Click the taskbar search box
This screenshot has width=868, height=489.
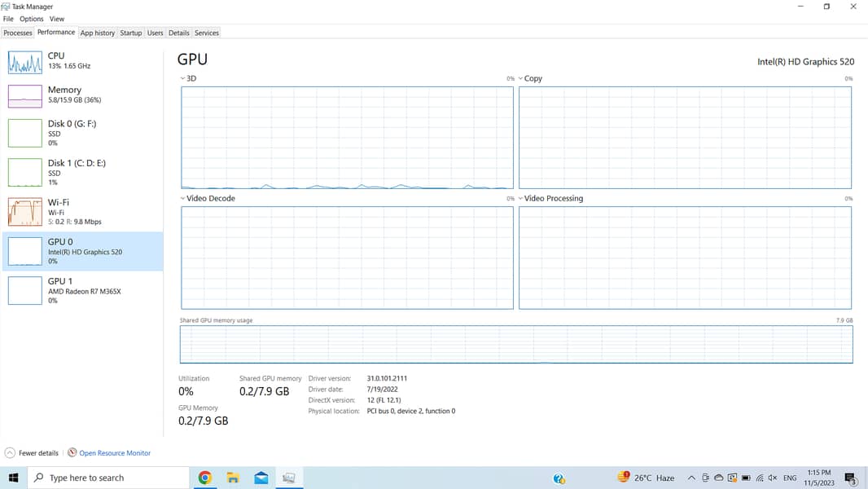pos(108,478)
